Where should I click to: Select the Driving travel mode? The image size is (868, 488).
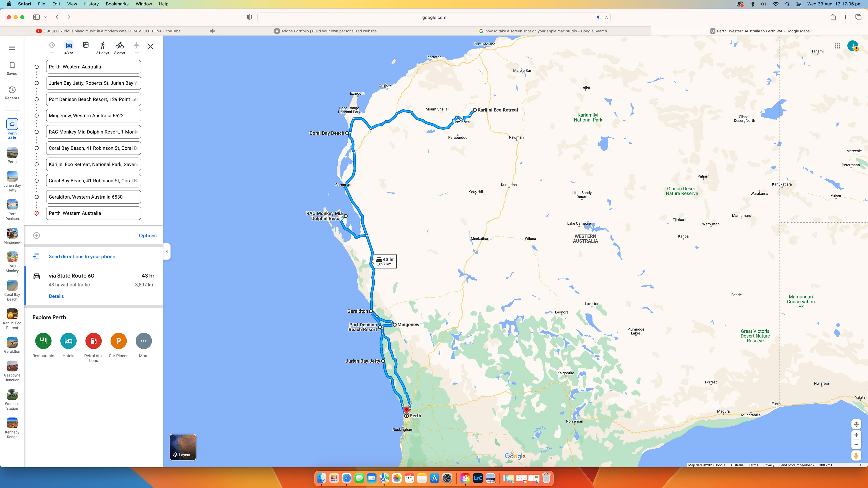click(x=69, y=48)
